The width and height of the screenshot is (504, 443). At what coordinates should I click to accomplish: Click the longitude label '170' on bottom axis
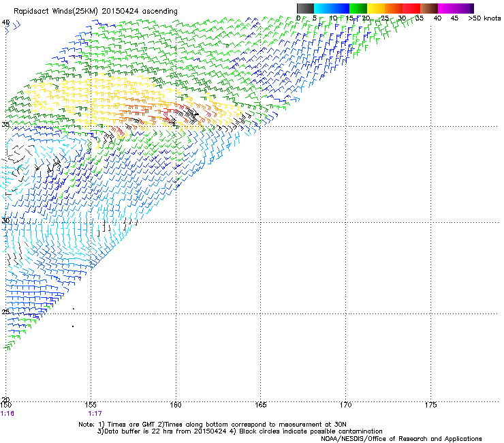(x=345, y=405)
